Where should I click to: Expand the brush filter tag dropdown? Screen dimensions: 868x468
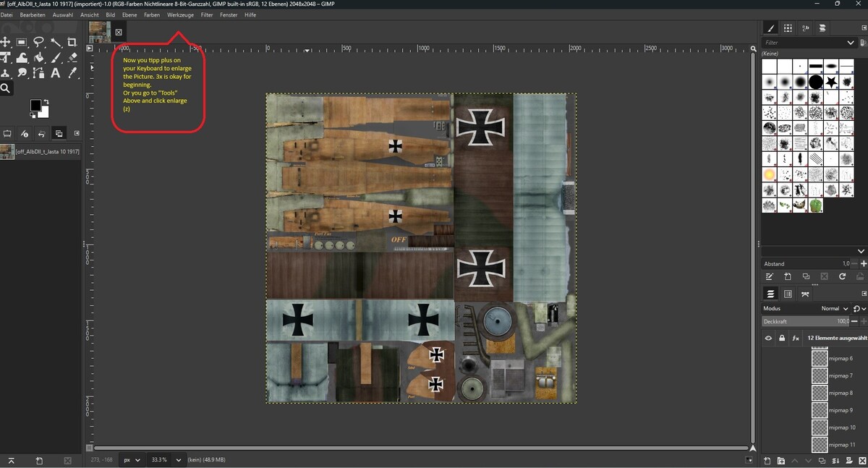pyautogui.click(x=851, y=43)
